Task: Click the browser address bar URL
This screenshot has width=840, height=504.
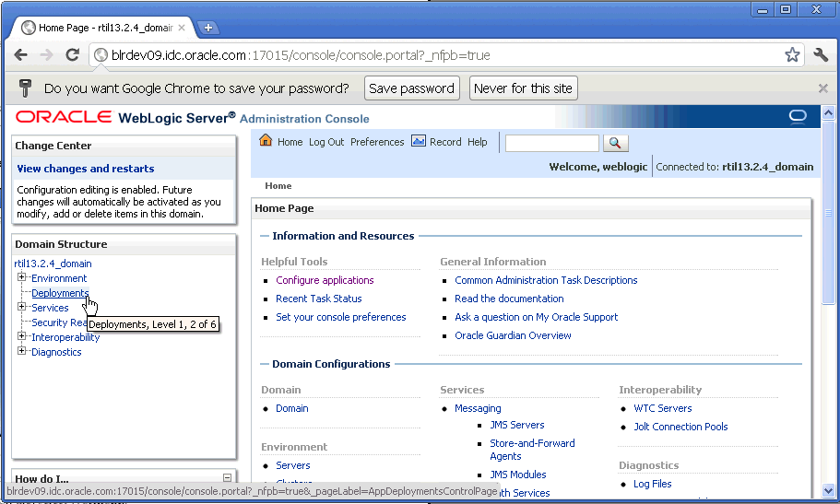Action: coord(301,55)
